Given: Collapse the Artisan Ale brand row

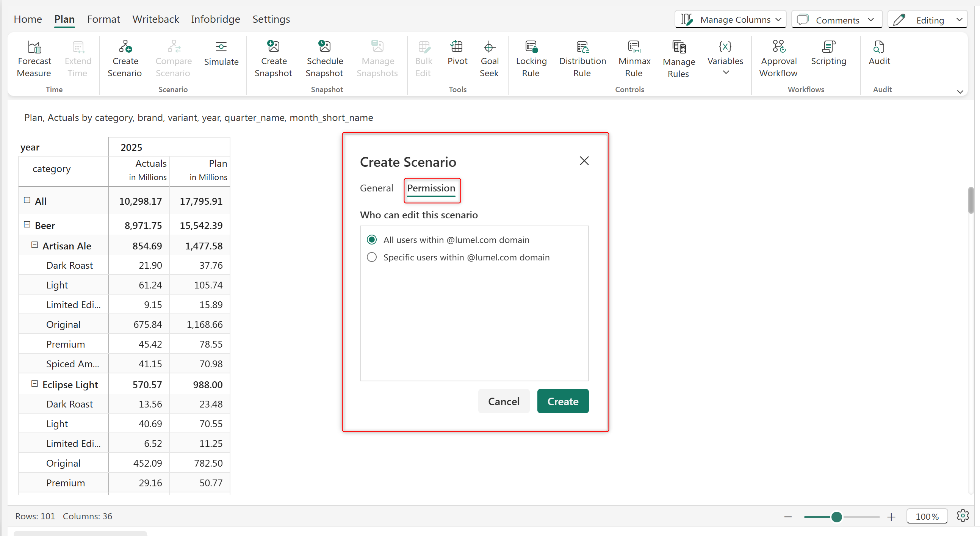Looking at the screenshot, I should (x=34, y=245).
